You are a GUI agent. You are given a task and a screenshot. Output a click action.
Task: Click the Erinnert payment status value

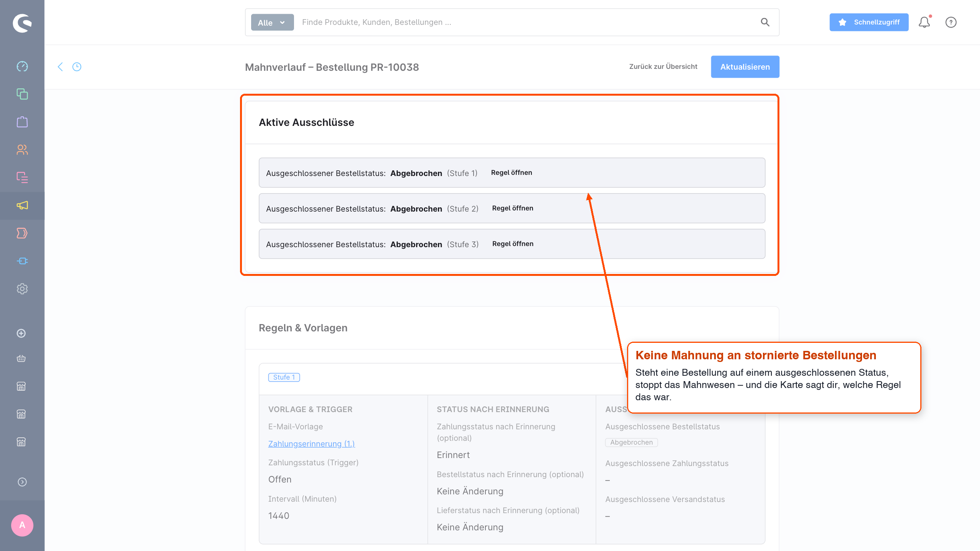pyautogui.click(x=453, y=455)
